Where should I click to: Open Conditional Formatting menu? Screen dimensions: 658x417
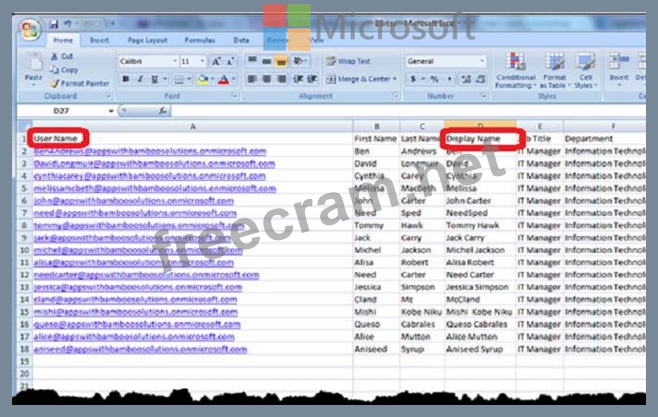click(x=516, y=70)
